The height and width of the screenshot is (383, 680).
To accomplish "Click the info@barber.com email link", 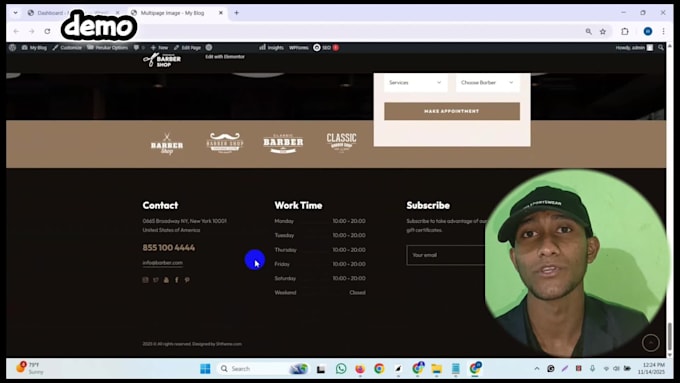I will (163, 263).
